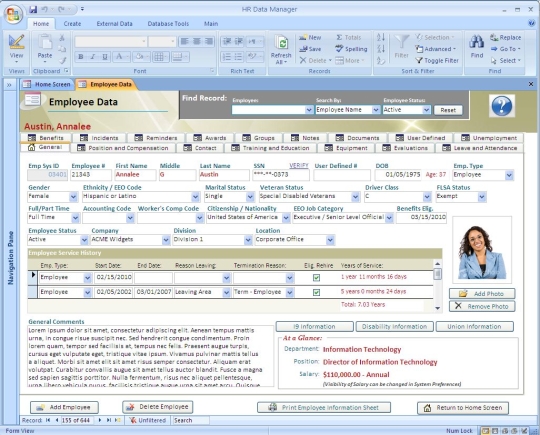Toggle Elig. Rehire checkbox for 02/05/2002 row

click(316, 292)
